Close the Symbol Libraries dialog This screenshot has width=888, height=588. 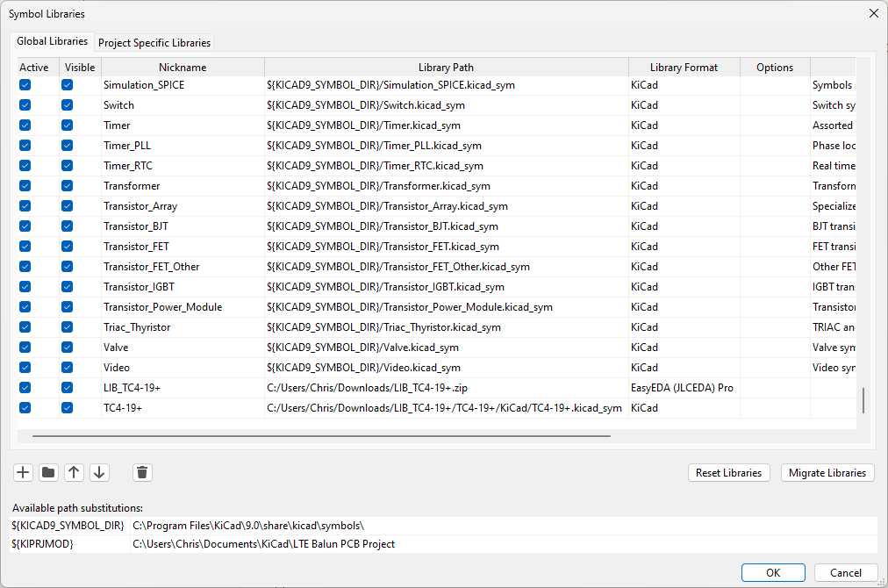(873, 13)
